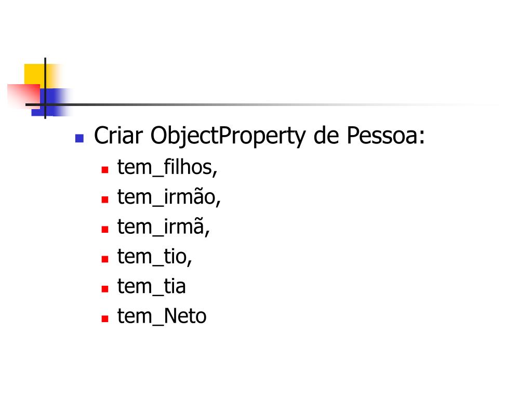Click the red bullet beside tem_tio
The height and width of the screenshot is (399, 532).
click(x=104, y=258)
